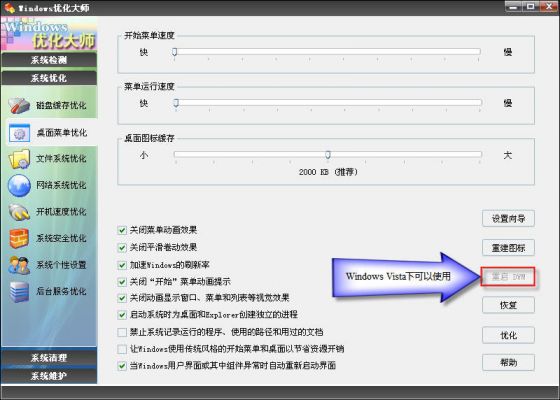Enable 让Windows使用传统风格的开始菜单 checkbox
The image size is (560, 400).
tap(122, 349)
